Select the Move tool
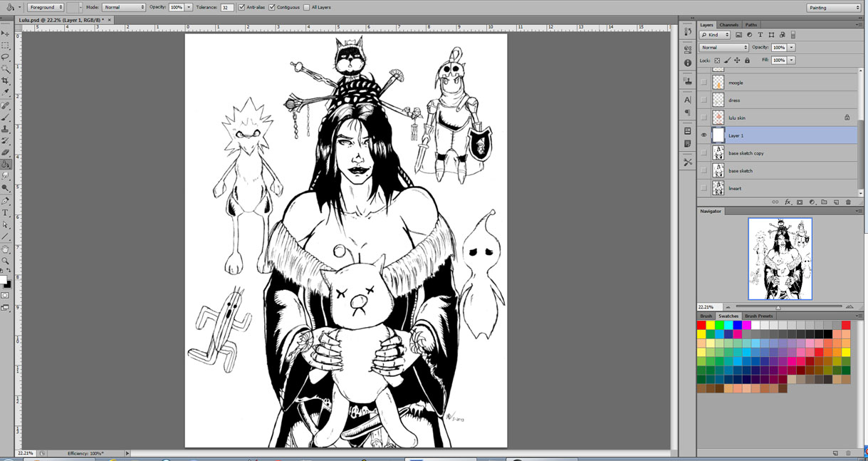The image size is (868, 461). coord(6,33)
